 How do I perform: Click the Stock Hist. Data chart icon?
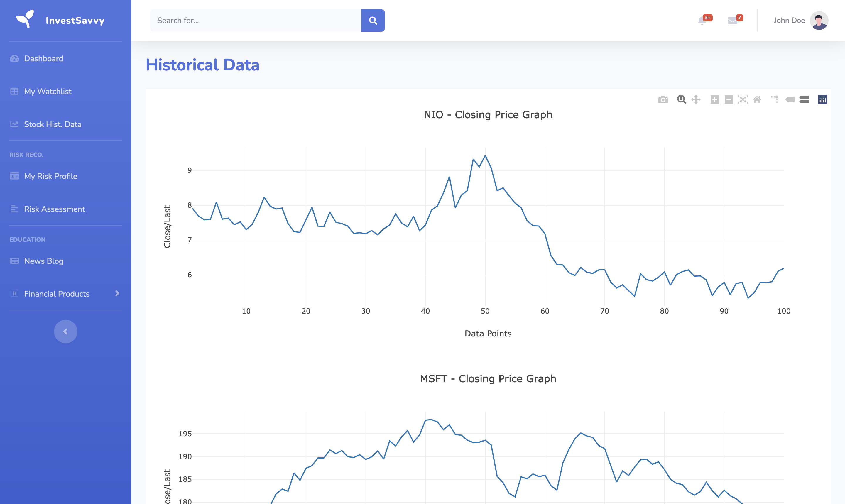14,124
